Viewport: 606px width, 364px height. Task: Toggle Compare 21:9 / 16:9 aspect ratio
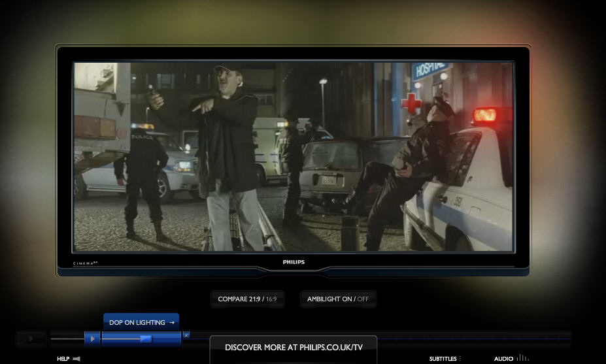tap(247, 299)
